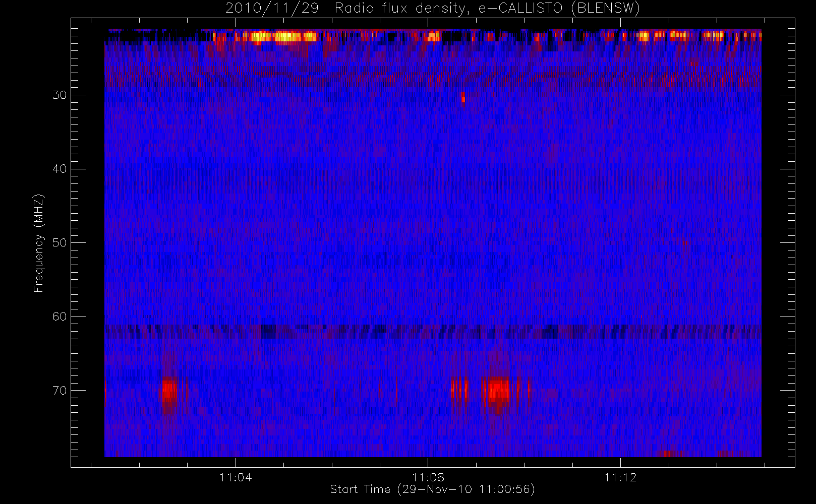This screenshot has height=504, width=816.
Task: Click the 11:08 time tick label
Action: click(428, 477)
